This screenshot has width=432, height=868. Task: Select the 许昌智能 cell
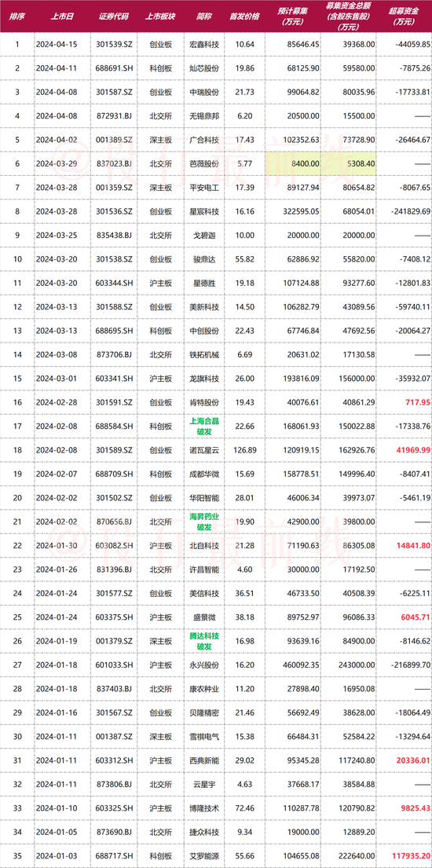click(203, 569)
